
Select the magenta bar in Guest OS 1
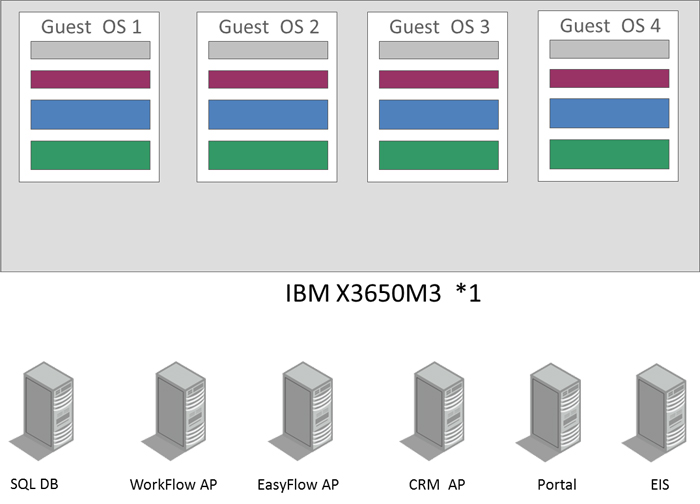click(90, 80)
